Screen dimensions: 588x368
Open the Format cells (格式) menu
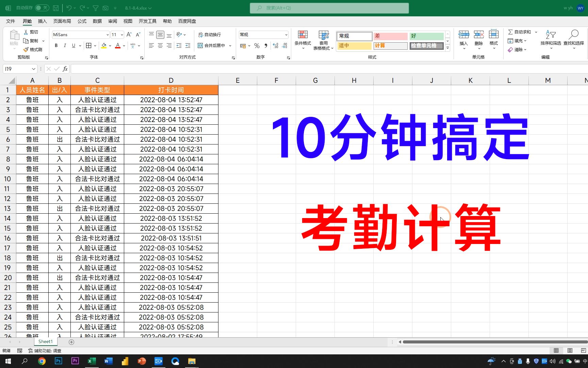pyautogui.click(x=494, y=39)
